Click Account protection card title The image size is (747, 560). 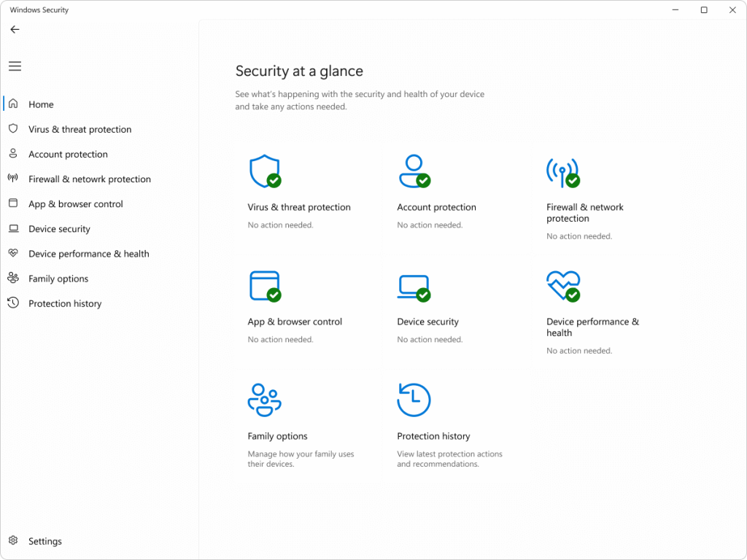436,207
